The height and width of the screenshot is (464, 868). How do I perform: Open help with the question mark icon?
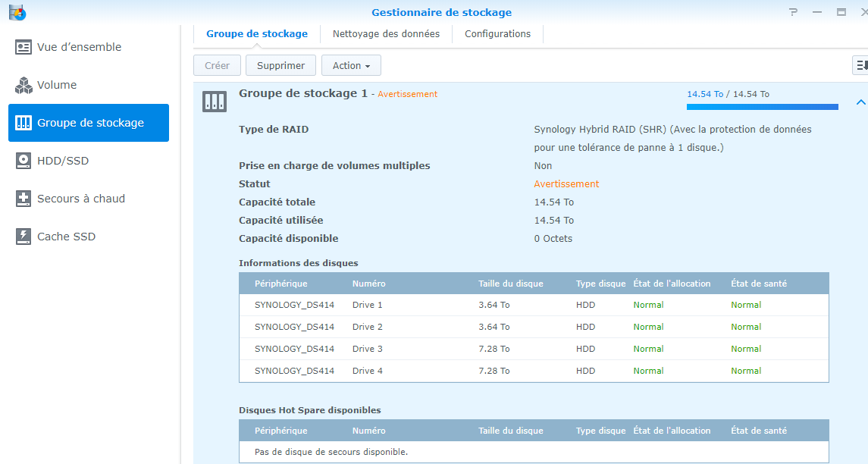[793, 12]
